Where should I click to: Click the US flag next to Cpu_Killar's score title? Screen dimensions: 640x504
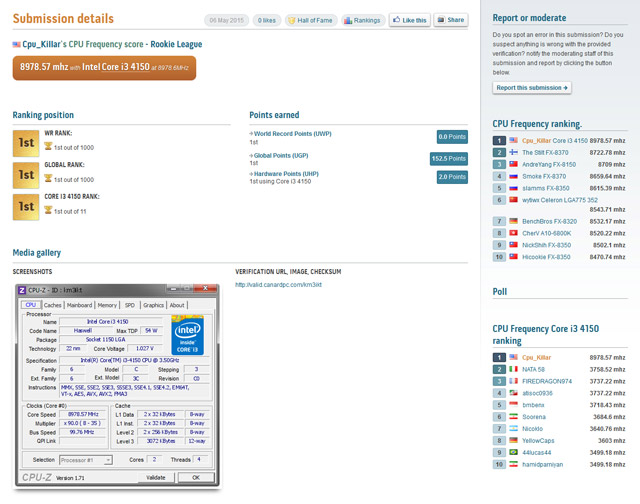16,44
